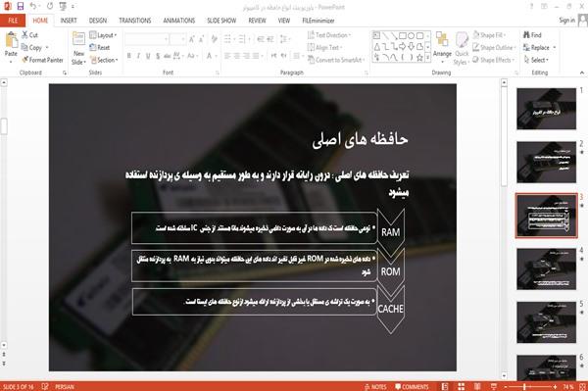Expand the shapes gallery more arrow
This screenshot has height=391, width=588.
pyautogui.click(x=427, y=57)
